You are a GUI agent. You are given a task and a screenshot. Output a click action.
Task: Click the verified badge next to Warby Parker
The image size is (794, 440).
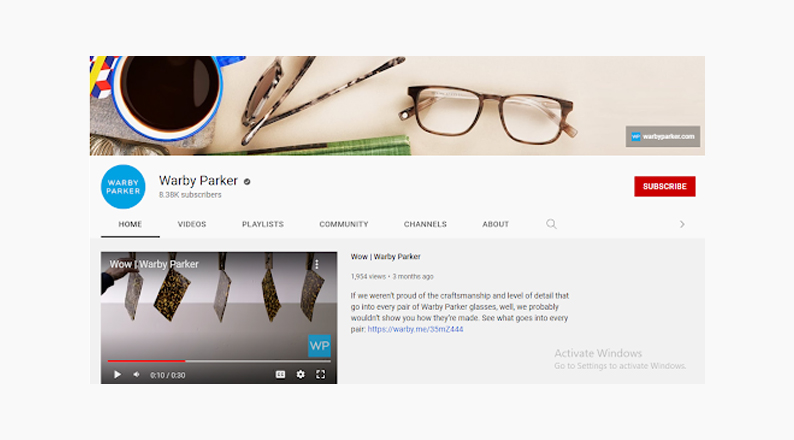click(x=247, y=181)
